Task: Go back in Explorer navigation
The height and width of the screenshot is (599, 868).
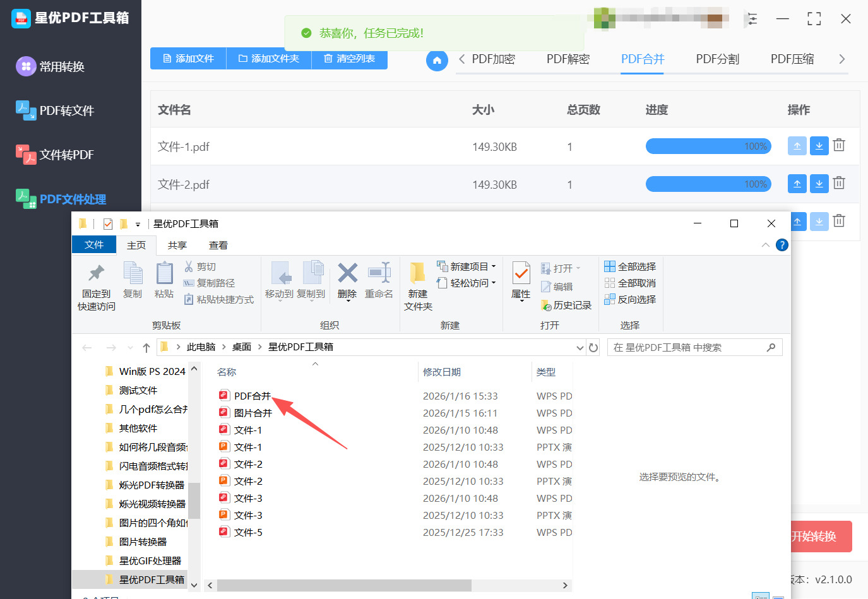Action: 87,348
